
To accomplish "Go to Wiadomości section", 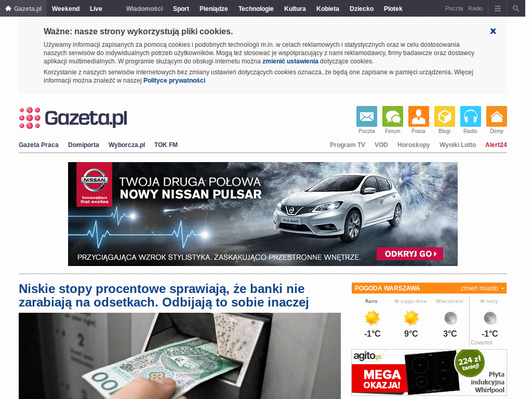I will coord(144,8).
